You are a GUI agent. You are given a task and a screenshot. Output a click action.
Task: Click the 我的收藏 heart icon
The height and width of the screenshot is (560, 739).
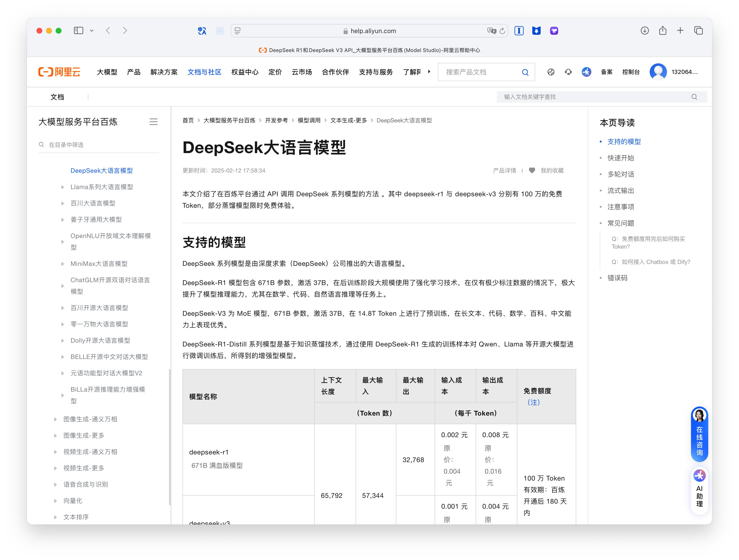(532, 170)
